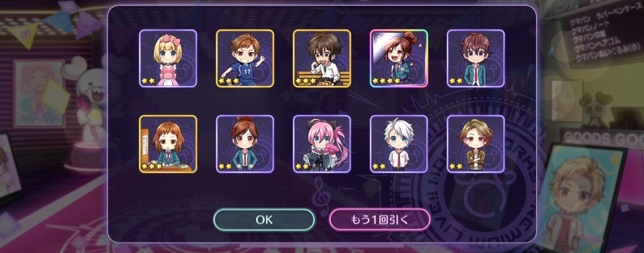
Task: Click the two stars on the blonde girl card
Action: (148, 81)
